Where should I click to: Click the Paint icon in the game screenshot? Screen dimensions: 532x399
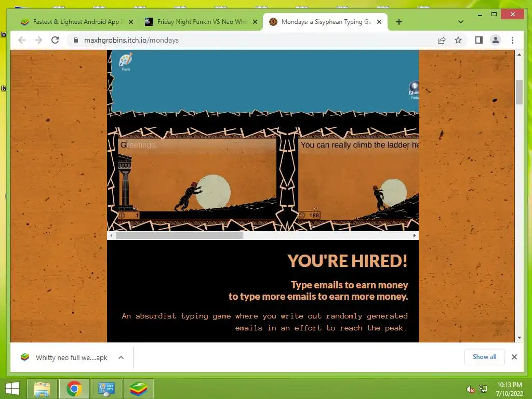coord(126,62)
